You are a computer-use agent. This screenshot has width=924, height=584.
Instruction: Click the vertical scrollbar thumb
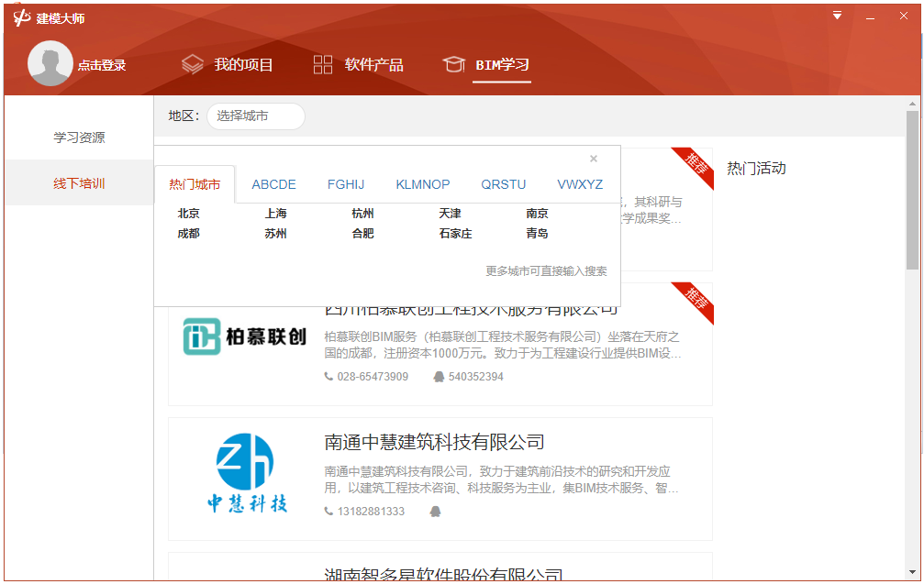(912, 190)
